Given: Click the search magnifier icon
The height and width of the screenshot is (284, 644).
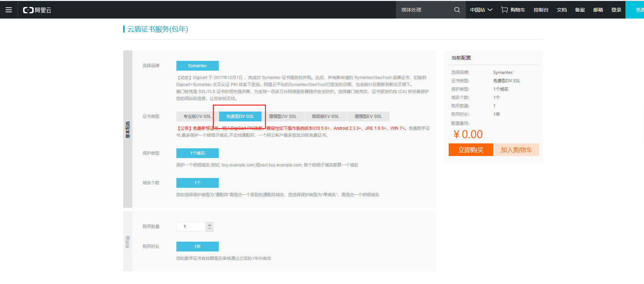Looking at the screenshot, I should 457,10.
